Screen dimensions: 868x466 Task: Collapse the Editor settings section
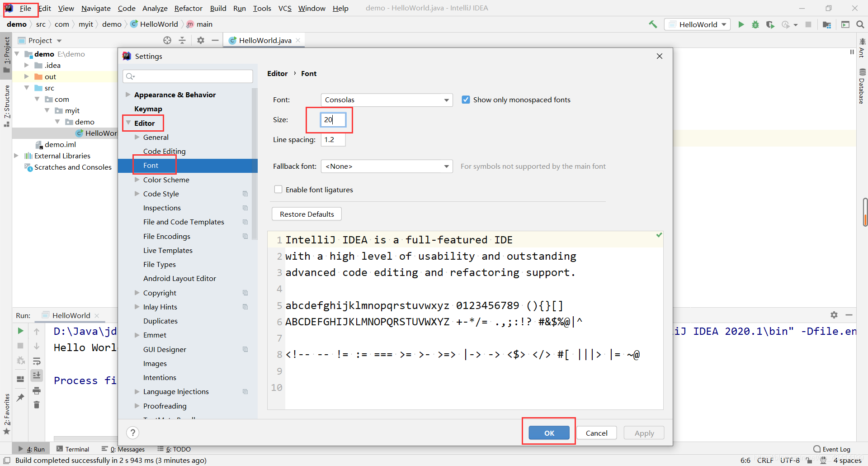[x=128, y=123]
